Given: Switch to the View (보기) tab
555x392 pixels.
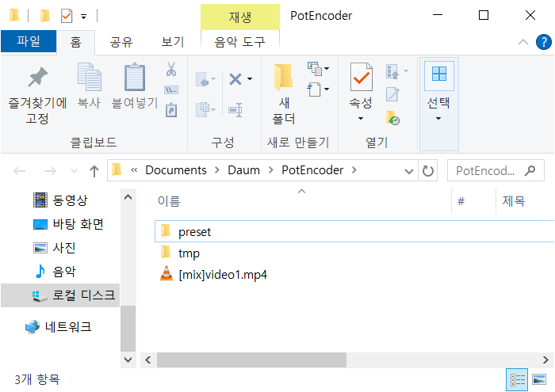Looking at the screenshot, I should [172, 43].
